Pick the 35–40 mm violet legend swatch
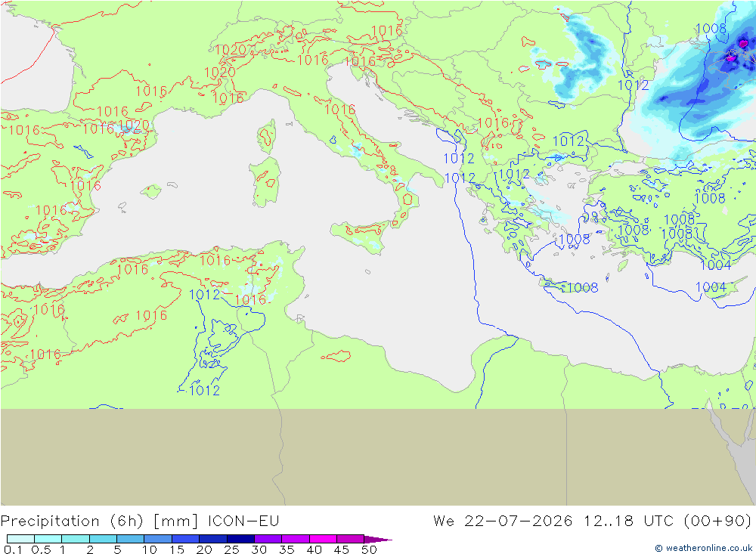The height and width of the screenshot is (554, 756). coord(295,539)
